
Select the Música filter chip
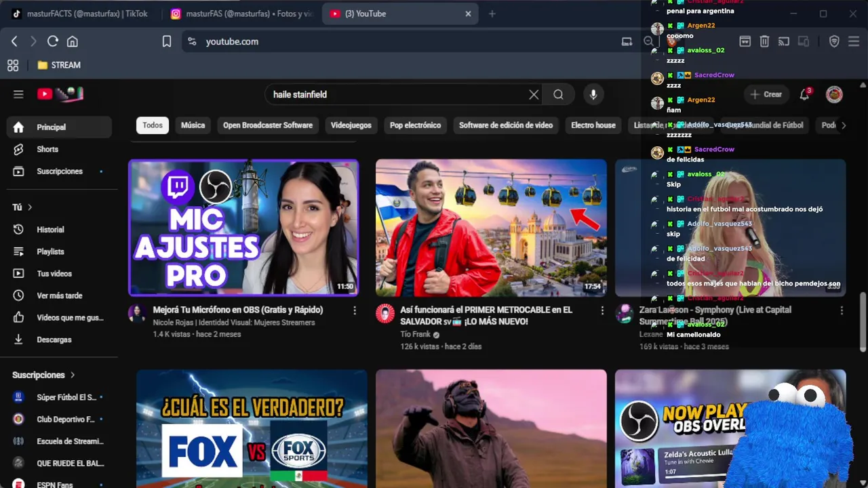(193, 125)
